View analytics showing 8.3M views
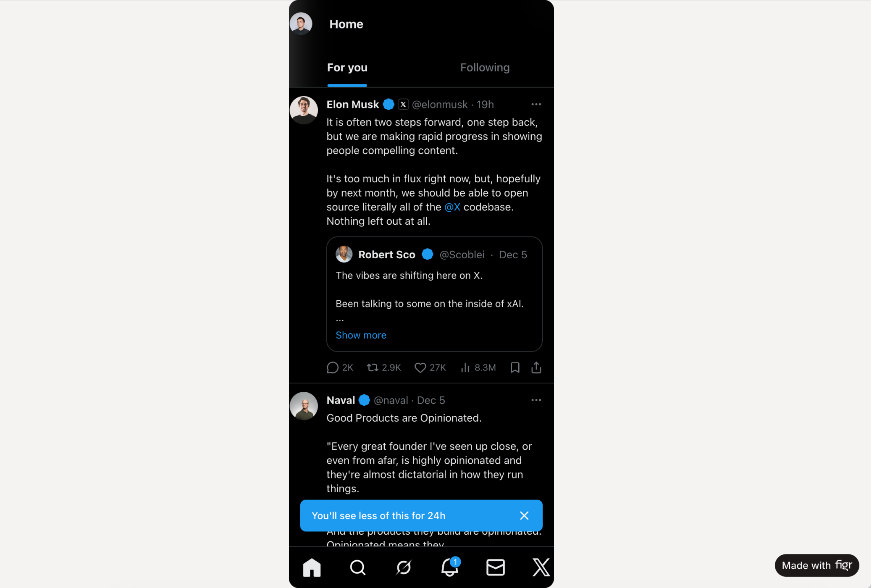 tap(478, 368)
